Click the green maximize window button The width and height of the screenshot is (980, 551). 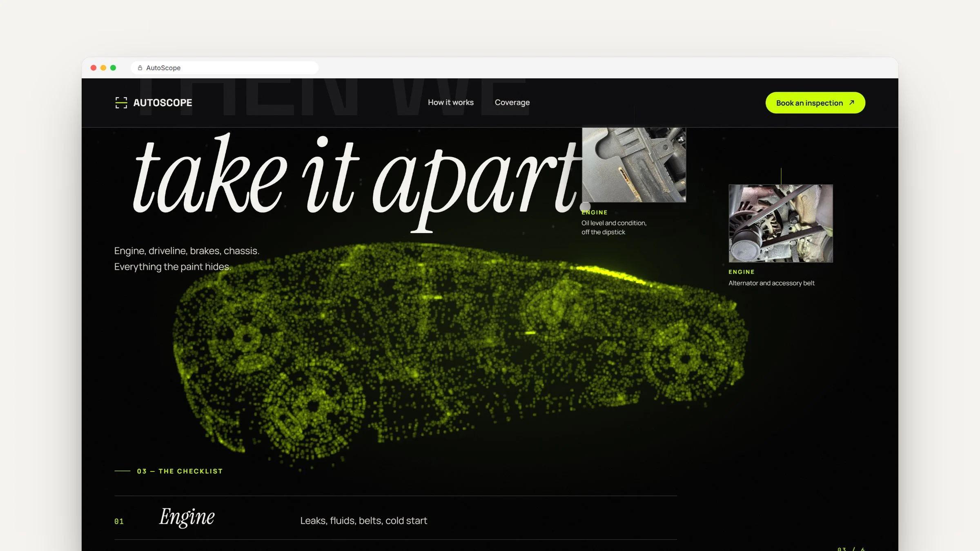[113, 68]
